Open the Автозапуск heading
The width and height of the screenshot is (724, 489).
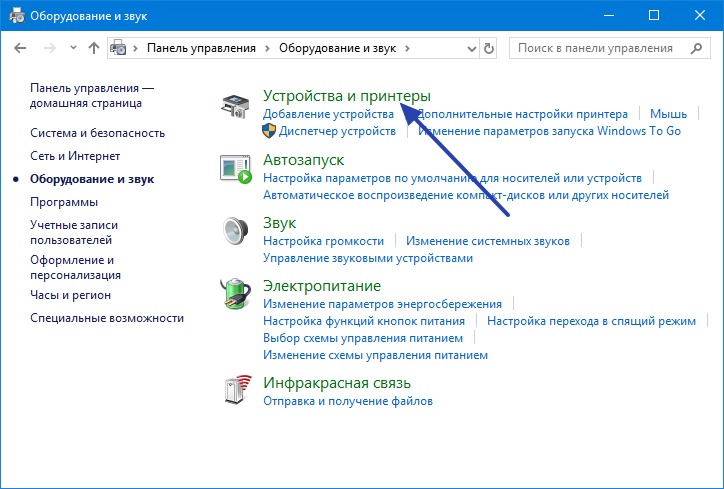(303, 160)
